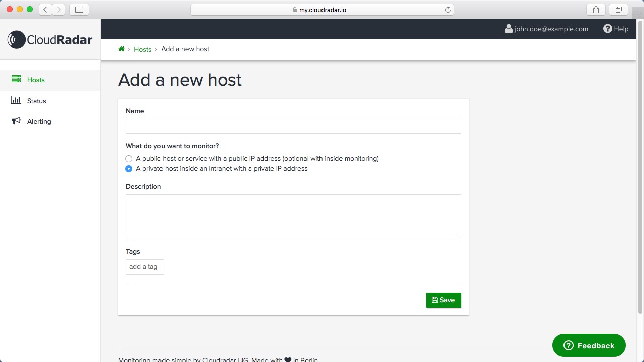Go to Hosts in the sidebar

[x=36, y=80]
